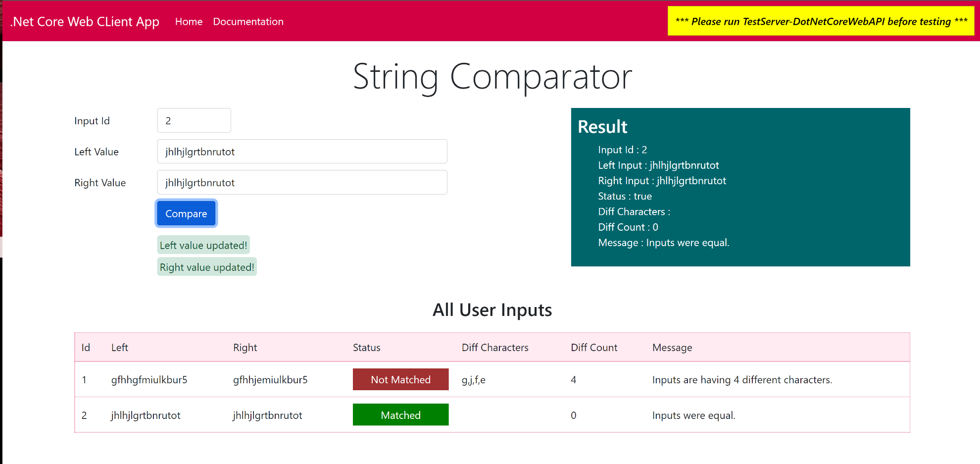Click the green Matched status badge
980x464 pixels.
(400, 415)
